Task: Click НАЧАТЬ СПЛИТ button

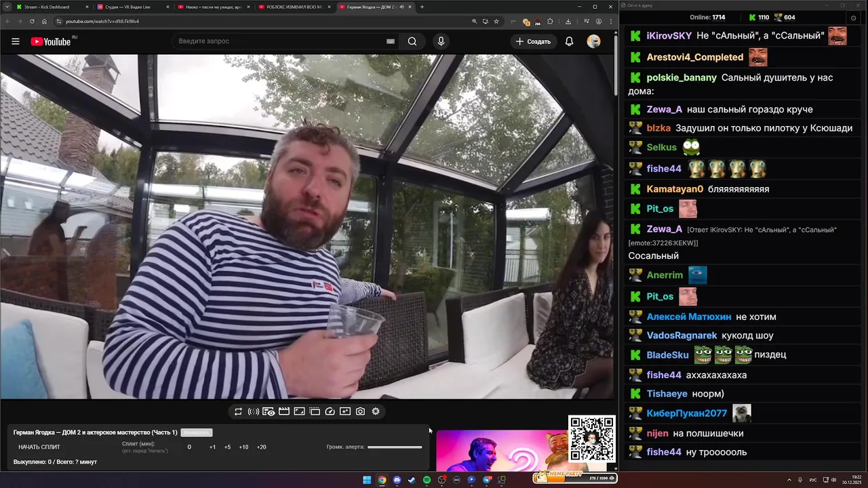Action: coord(39,447)
